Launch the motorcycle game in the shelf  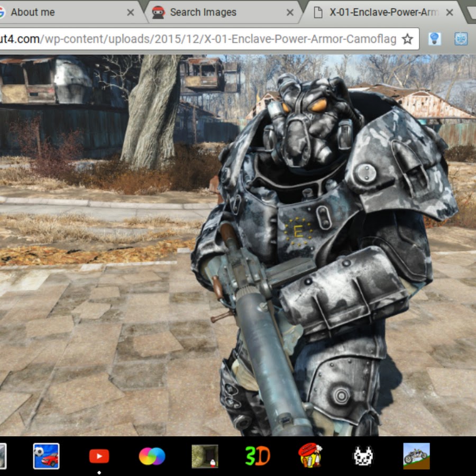(x=416, y=456)
